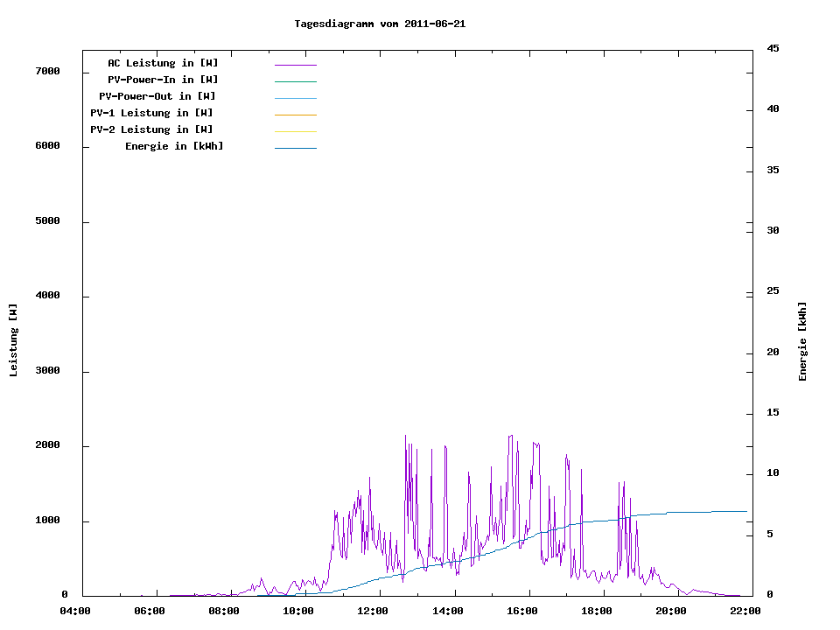Click the PV-1 Leistung in [W] legend text
Image resolution: width=840 pixels, height=630 pixels.
pos(151,113)
